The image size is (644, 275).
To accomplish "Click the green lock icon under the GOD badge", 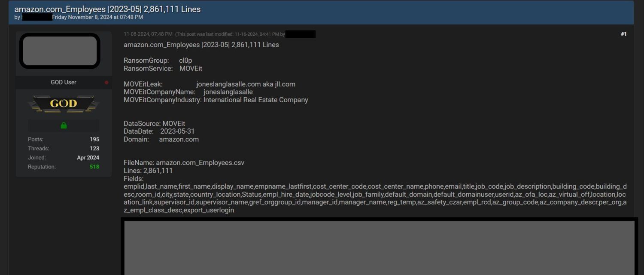I will point(64,125).
